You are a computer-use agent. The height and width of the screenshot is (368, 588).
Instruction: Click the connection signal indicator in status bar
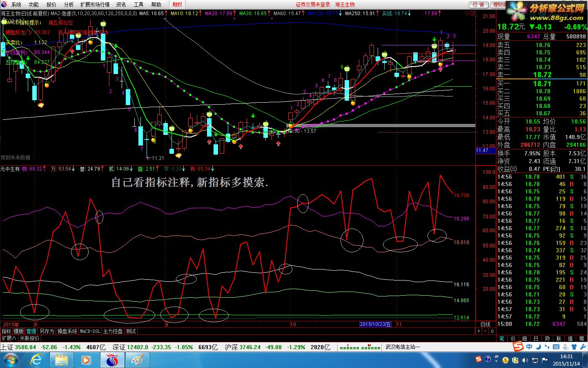(360, 347)
